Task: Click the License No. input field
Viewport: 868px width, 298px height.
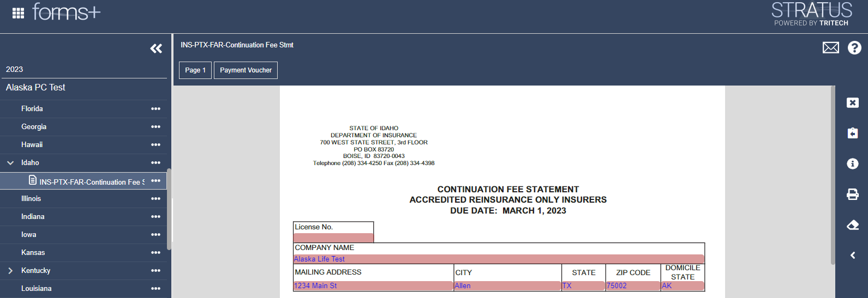Action: 333,238
